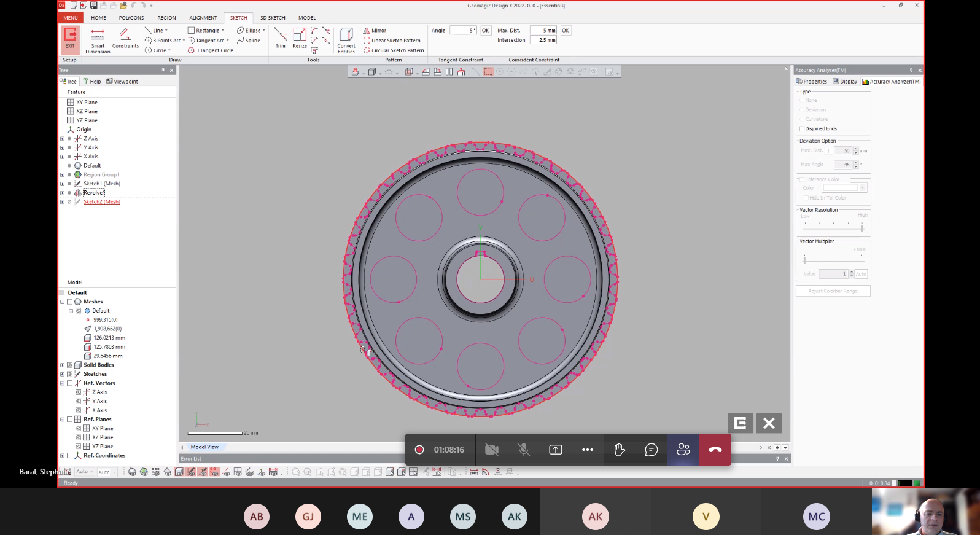This screenshot has width=980, height=535.
Task: Raise hand in the meeting toolbar
Action: tap(620, 450)
